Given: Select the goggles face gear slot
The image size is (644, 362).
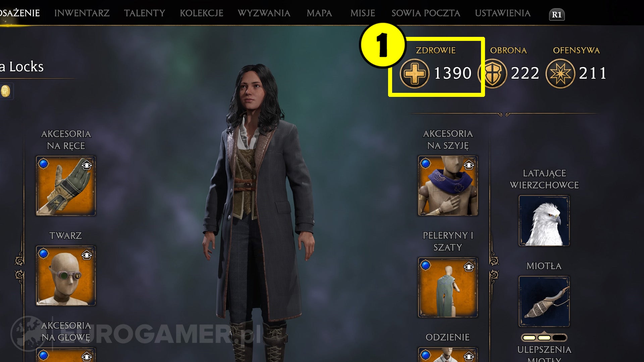Looking at the screenshot, I should 66,276.
